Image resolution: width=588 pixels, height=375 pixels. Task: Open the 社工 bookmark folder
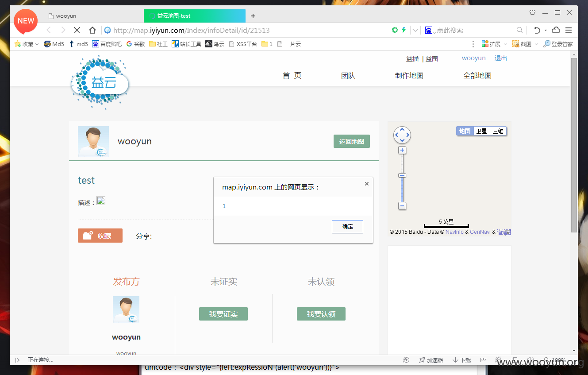pos(158,44)
